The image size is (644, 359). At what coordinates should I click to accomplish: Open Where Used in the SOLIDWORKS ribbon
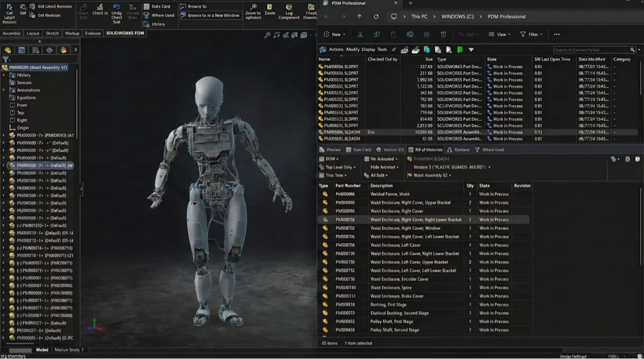[x=159, y=15]
